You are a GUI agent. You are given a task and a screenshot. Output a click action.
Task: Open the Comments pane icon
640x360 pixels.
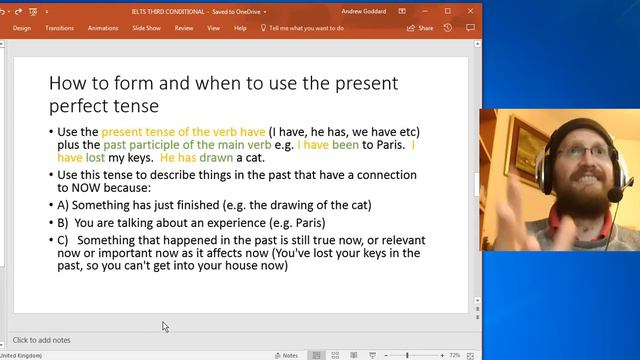pyautogui.click(x=470, y=28)
